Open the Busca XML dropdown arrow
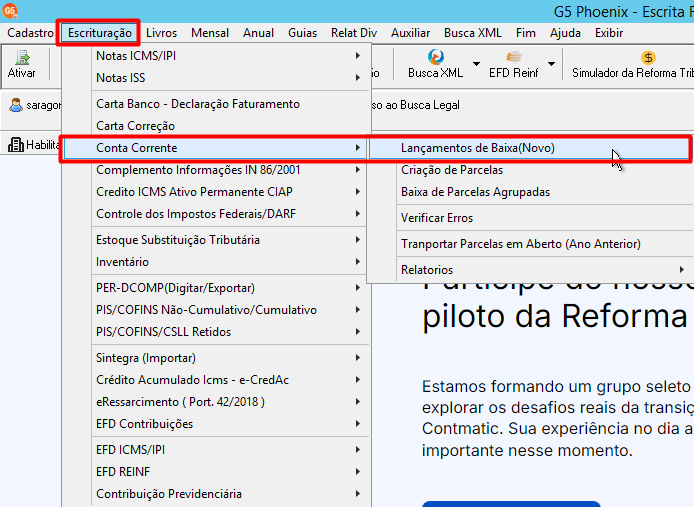Screen dimensions: 694x507 (476, 64)
